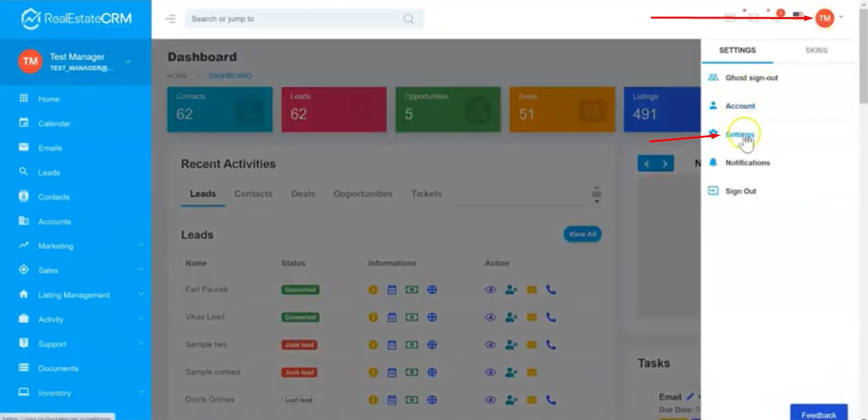Viewport: 868px width, 420px height.
Task: Click the hamburger menu collapse icon
Action: pyautogui.click(x=170, y=19)
